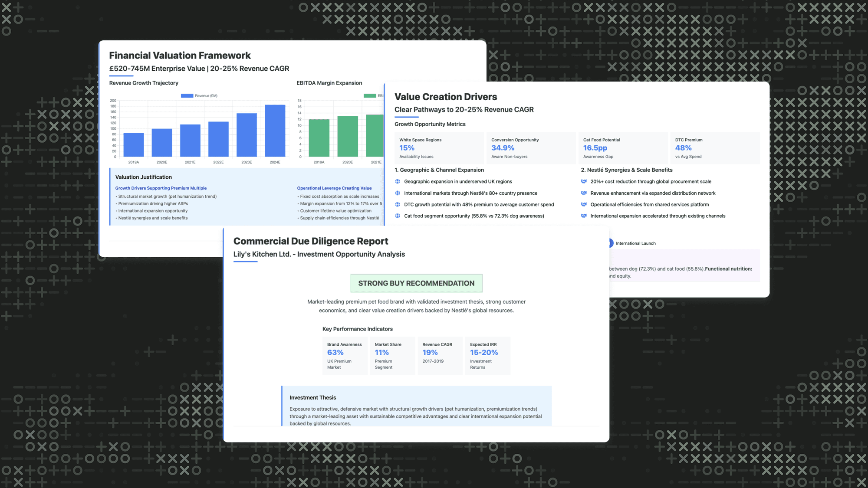This screenshot has height=488, width=868.
Task: Click globe icon next to International markets bullet
Action: [398, 193]
